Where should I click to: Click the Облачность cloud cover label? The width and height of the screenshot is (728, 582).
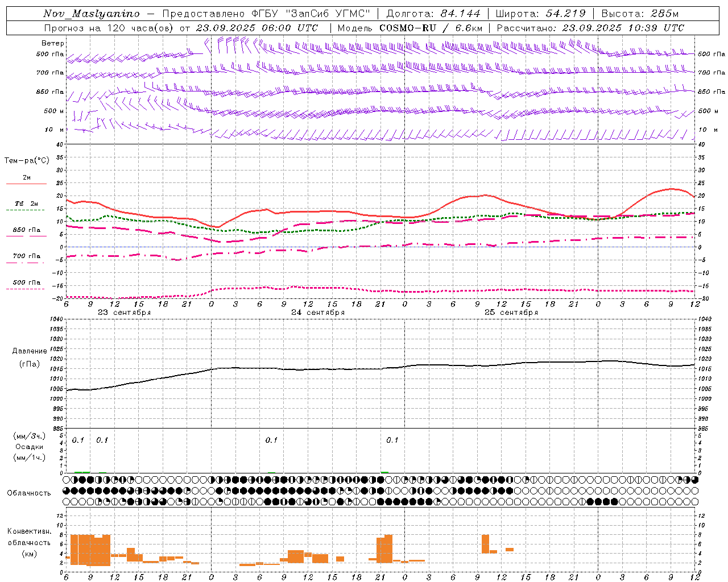(29, 493)
